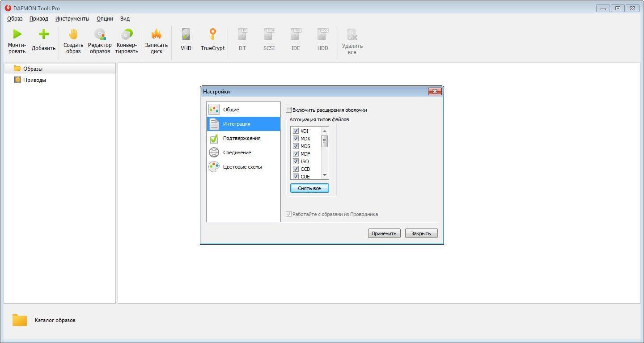Click the HDD drive icon
Viewport: 644px width, 343px height.
(322, 34)
